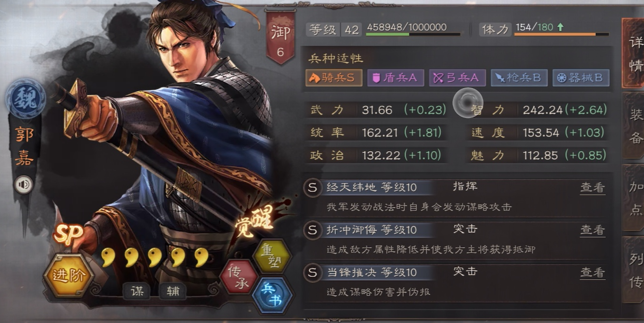
Task: View details of 折冲御侮 via 查看
Action: (592, 230)
